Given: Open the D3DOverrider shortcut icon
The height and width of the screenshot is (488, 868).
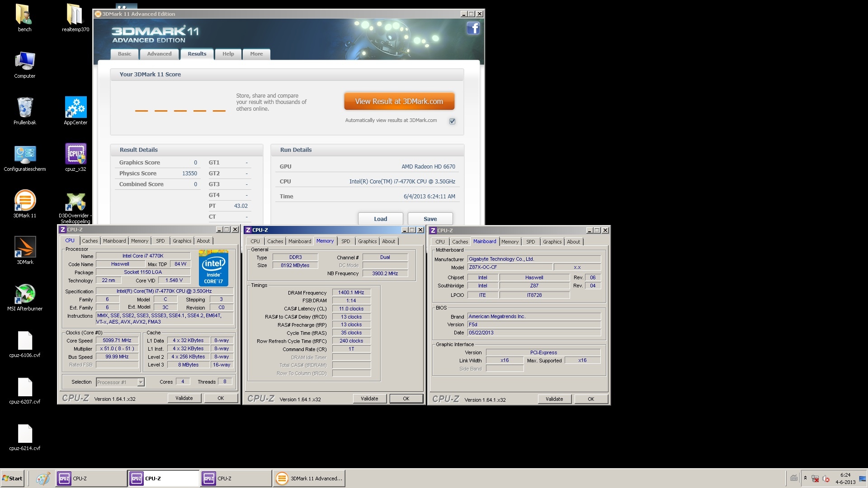Looking at the screenshot, I should 75,202.
